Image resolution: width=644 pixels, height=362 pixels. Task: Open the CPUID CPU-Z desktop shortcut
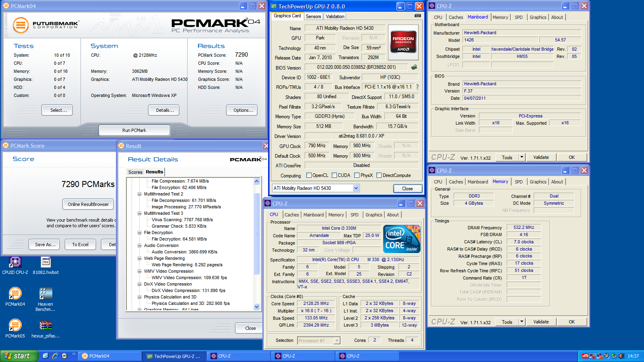click(15, 265)
